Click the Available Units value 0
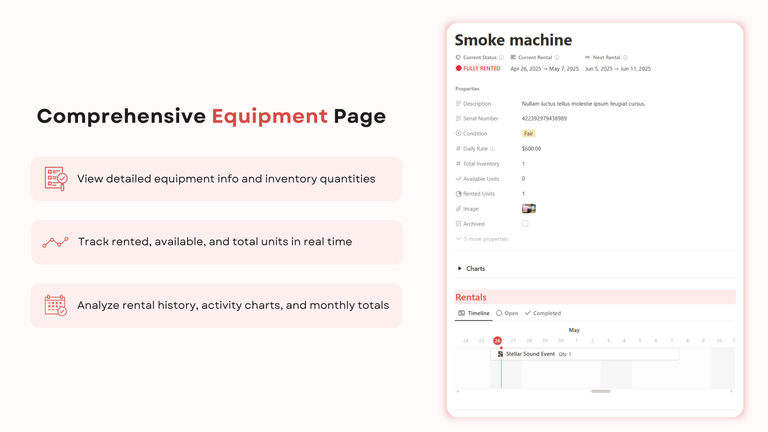 pos(523,179)
